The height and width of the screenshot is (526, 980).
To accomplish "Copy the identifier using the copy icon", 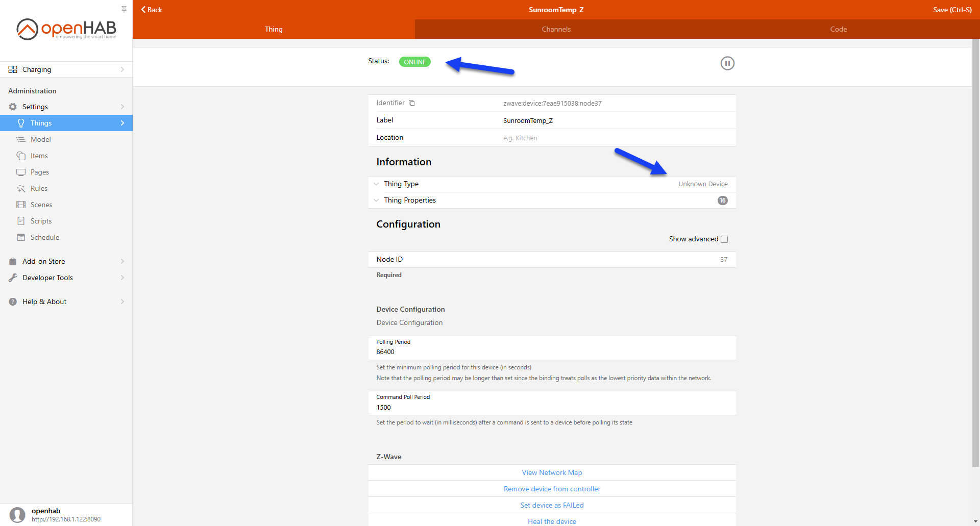I will coord(412,103).
